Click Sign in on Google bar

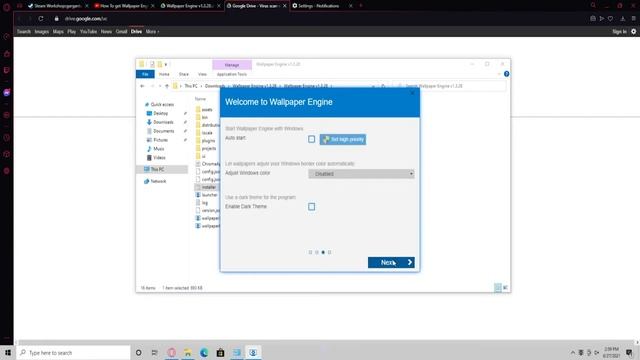619,31
